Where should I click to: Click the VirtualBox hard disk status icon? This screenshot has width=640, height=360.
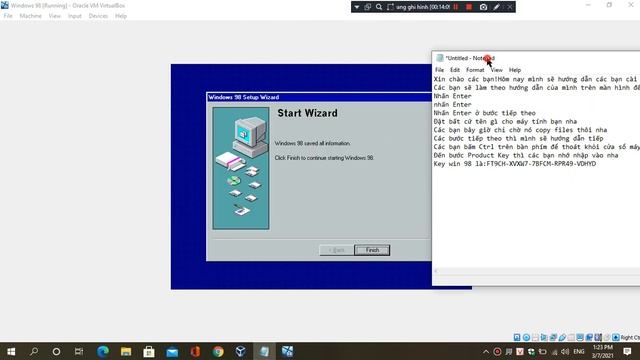tap(517, 337)
